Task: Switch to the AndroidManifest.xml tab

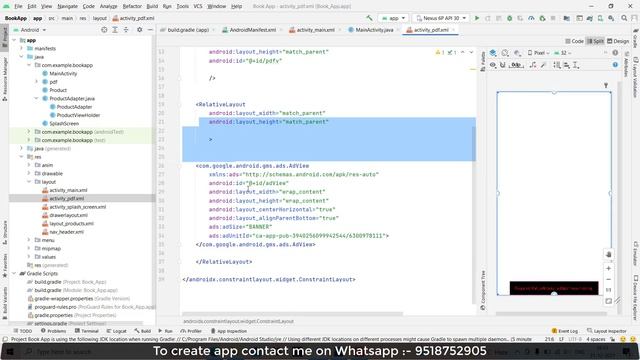Action: [252, 30]
